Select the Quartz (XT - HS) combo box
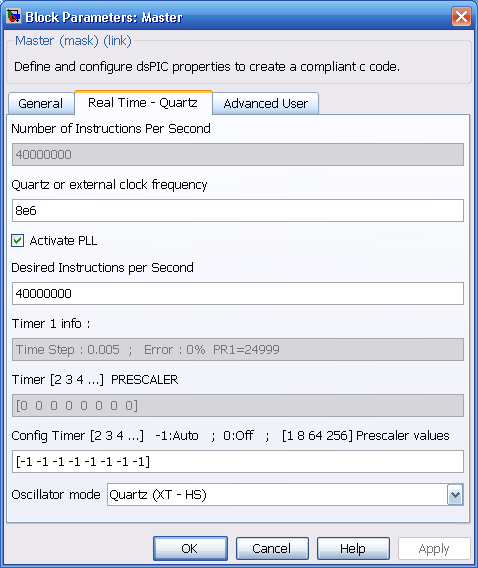 coord(285,494)
